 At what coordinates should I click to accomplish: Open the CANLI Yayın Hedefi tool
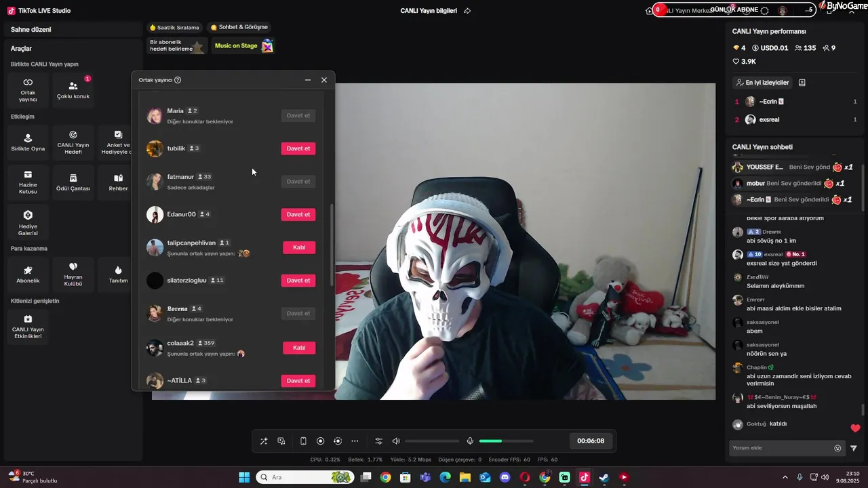click(x=73, y=142)
